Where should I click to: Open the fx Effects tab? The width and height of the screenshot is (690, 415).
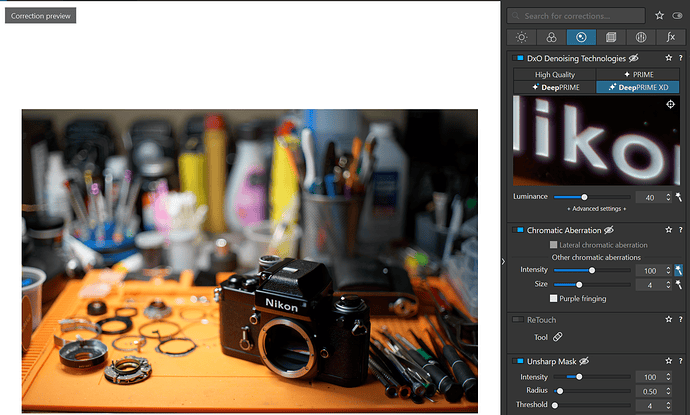tap(671, 37)
